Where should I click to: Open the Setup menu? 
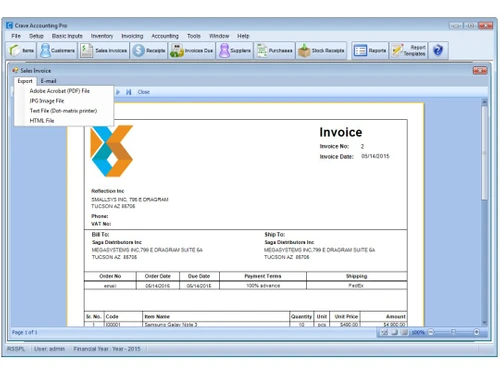pos(36,36)
